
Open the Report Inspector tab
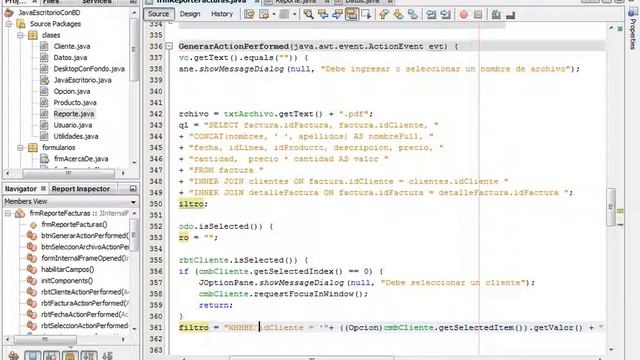coord(80,189)
